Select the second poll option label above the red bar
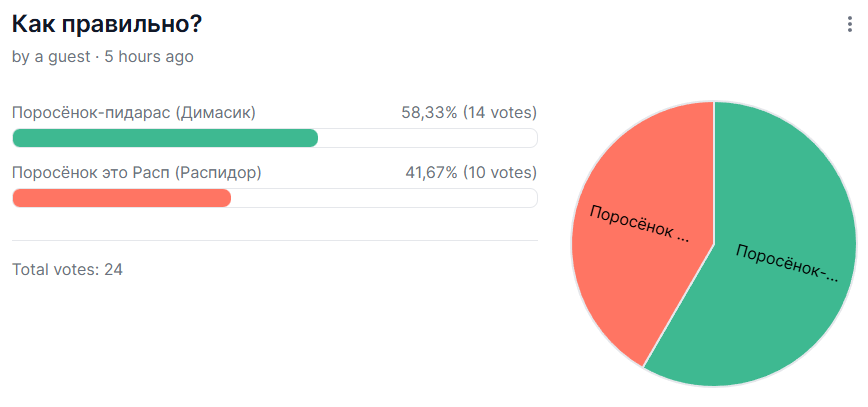 tap(137, 173)
